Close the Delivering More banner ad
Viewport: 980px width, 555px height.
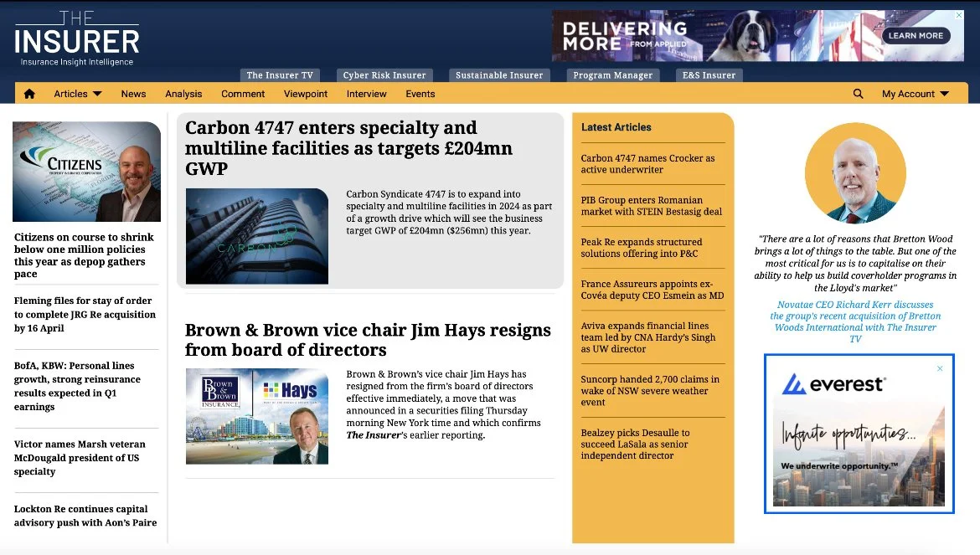click(x=959, y=15)
